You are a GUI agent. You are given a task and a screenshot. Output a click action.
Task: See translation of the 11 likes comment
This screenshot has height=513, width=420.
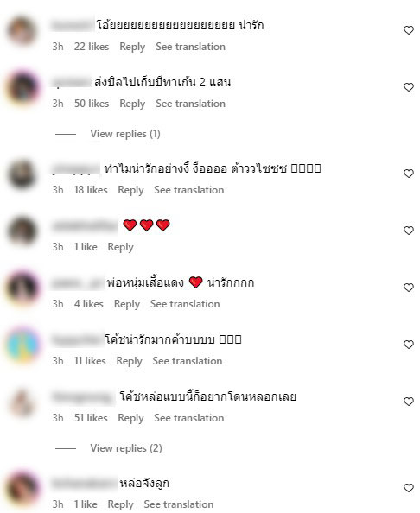click(x=188, y=361)
